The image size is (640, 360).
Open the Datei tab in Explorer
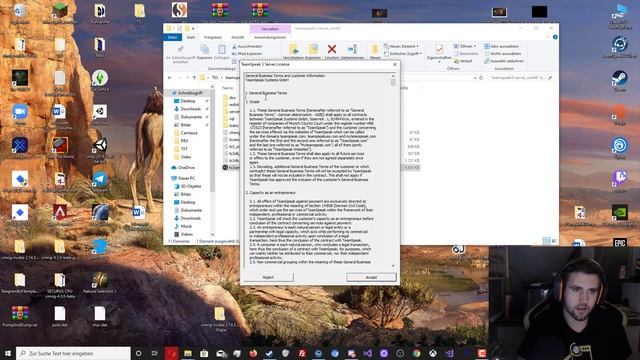pyautogui.click(x=173, y=37)
